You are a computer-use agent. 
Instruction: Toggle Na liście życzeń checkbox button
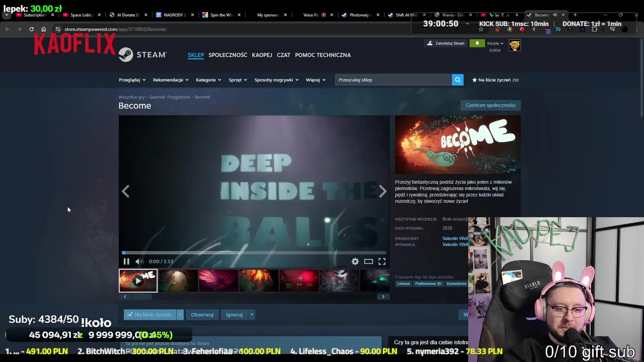pyautogui.click(x=150, y=315)
